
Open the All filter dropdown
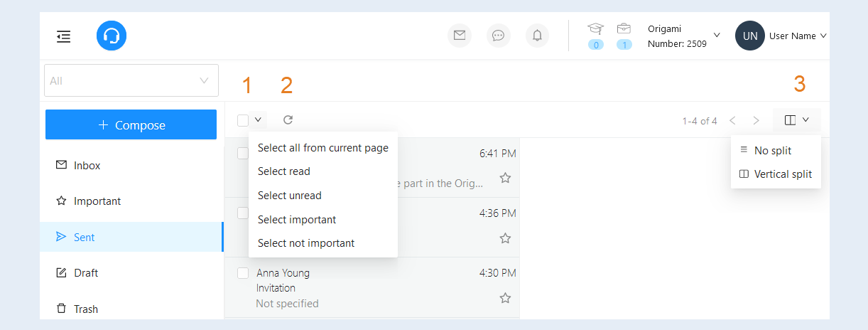click(x=131, y=80)
